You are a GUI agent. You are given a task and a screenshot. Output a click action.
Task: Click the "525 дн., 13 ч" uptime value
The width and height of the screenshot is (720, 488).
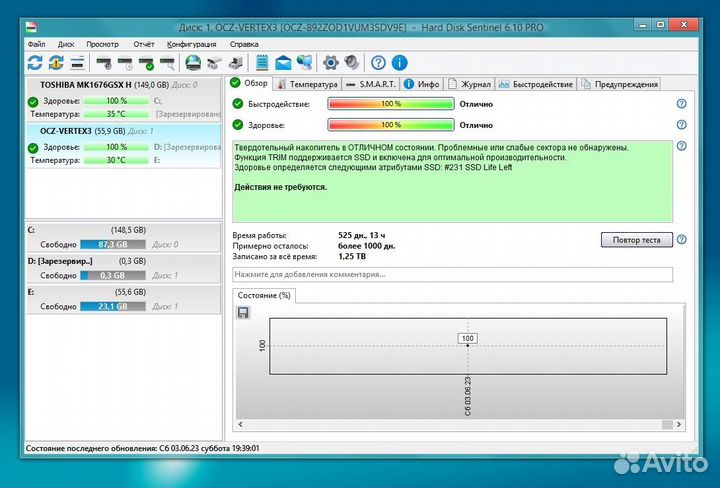(362, 236)
